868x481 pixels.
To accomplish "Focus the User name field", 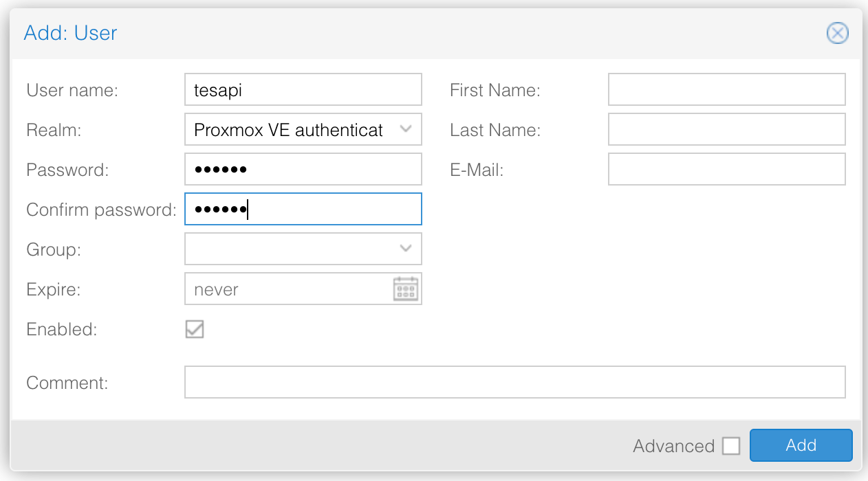I will tap(303, 90).
